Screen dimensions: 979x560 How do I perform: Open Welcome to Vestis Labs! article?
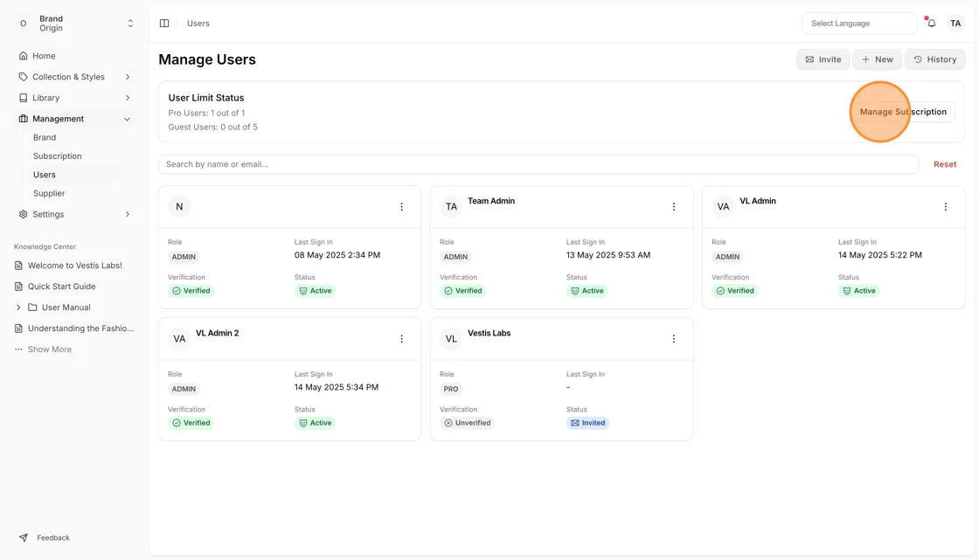coord(75,266)
